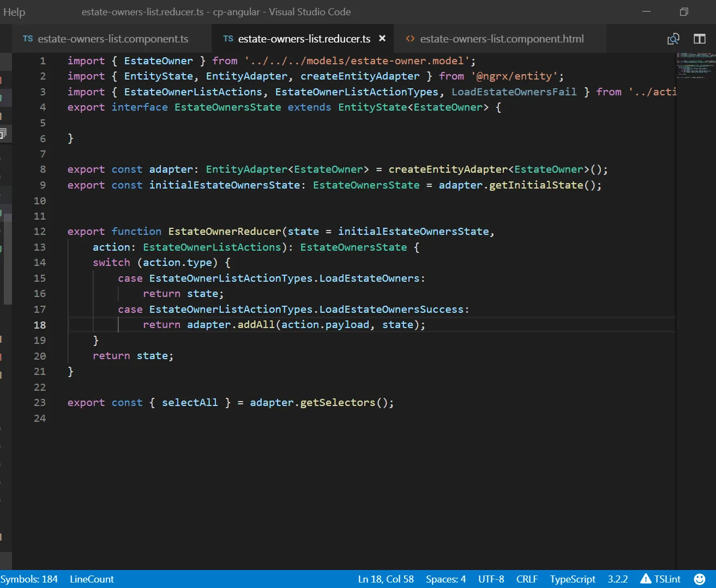
Task: Close the estate-owners-list.reducer.ts tab
Action: pos(382,39)
